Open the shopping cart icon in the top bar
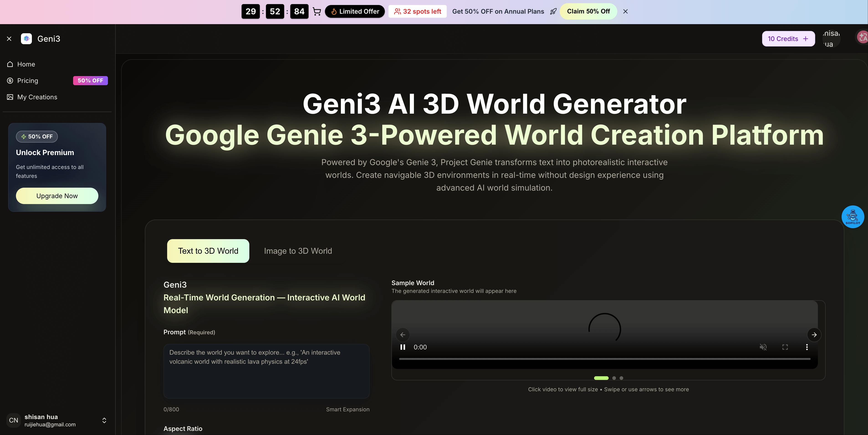Viewport: 868px width, 435px height. (317, 11)
